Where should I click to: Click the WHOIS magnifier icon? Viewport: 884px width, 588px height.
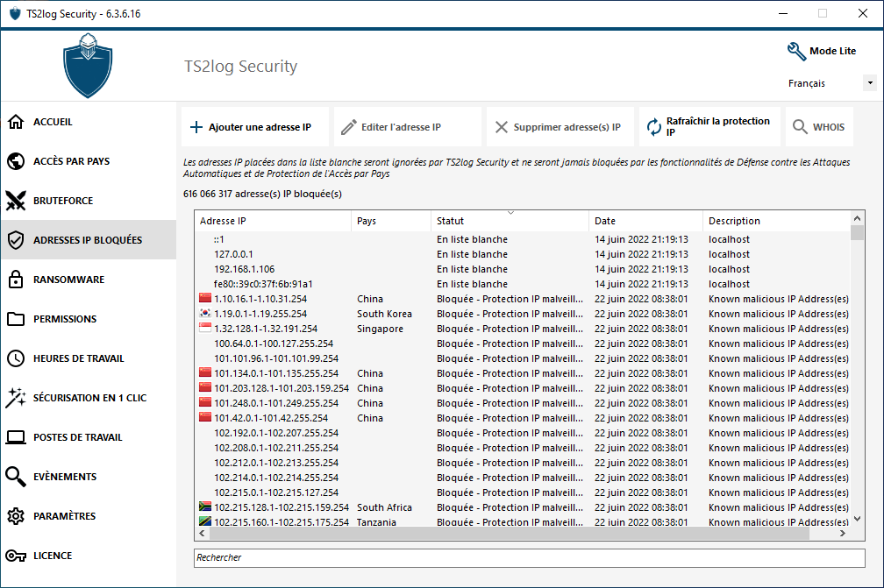[800, 127]
